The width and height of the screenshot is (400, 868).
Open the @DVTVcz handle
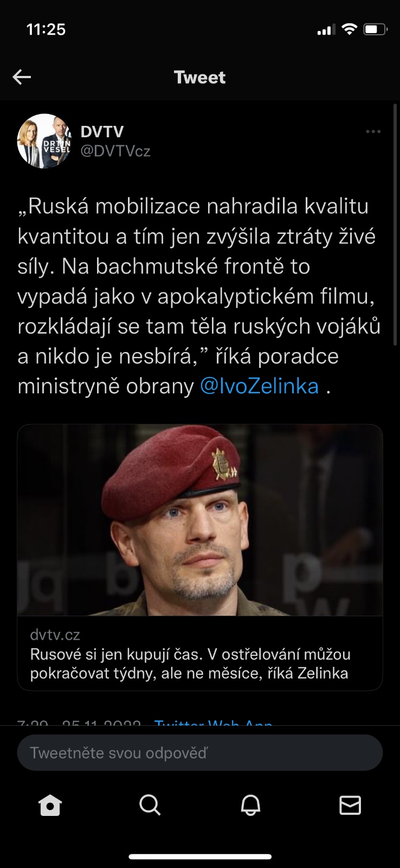[x=115, y=151]
